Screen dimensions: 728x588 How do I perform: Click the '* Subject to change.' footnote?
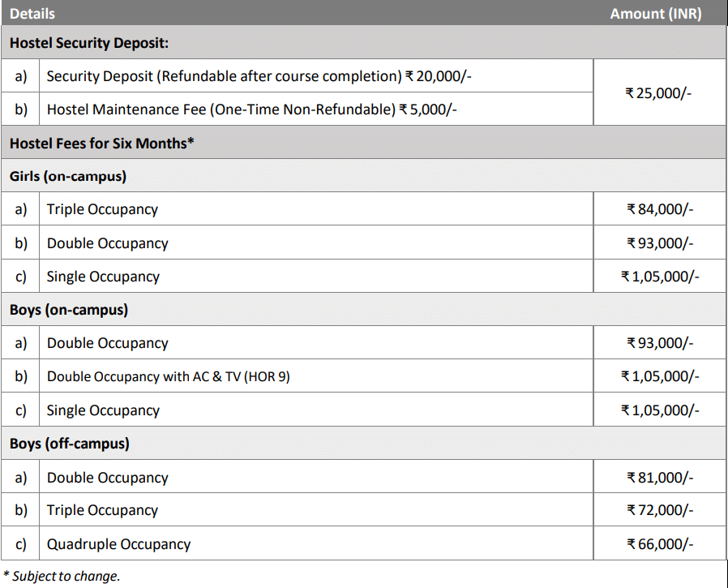click(x=62, y=576)
